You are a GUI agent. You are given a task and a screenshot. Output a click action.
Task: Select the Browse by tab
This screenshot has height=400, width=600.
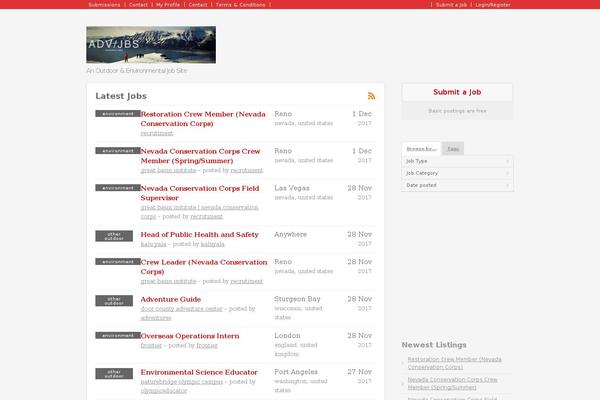coord(421,149)
